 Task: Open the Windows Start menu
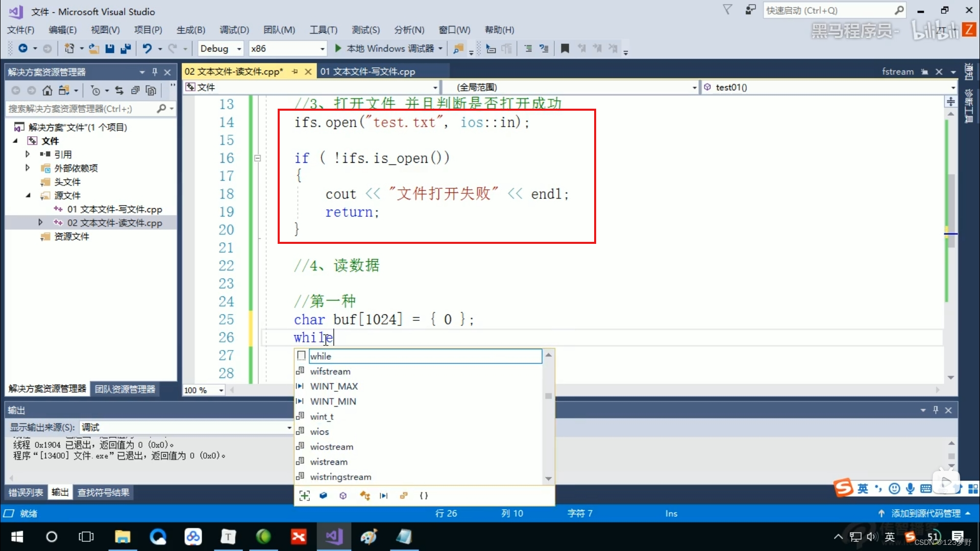(x=17, y=537)
